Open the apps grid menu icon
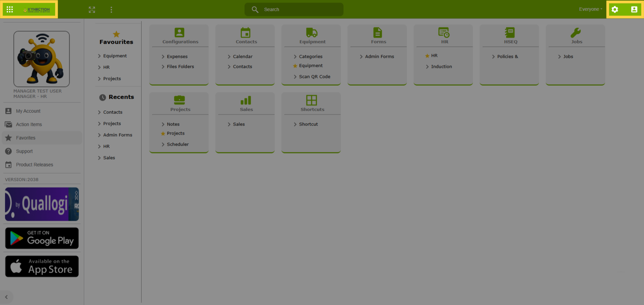Viewport: 644px width, 305px height. [10, 9]
